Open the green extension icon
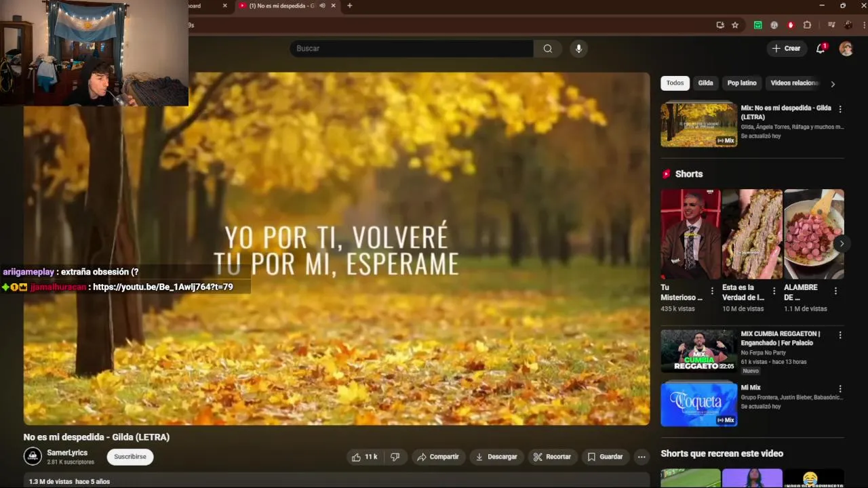The width and height of the screenshot is (868, 488). point(758,25)
